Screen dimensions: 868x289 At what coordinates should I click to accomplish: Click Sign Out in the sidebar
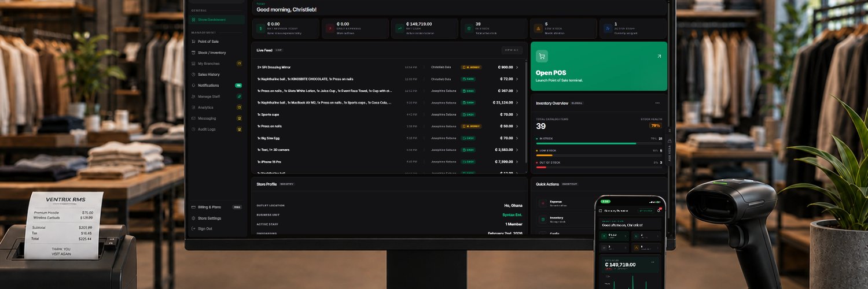point(216,229)
